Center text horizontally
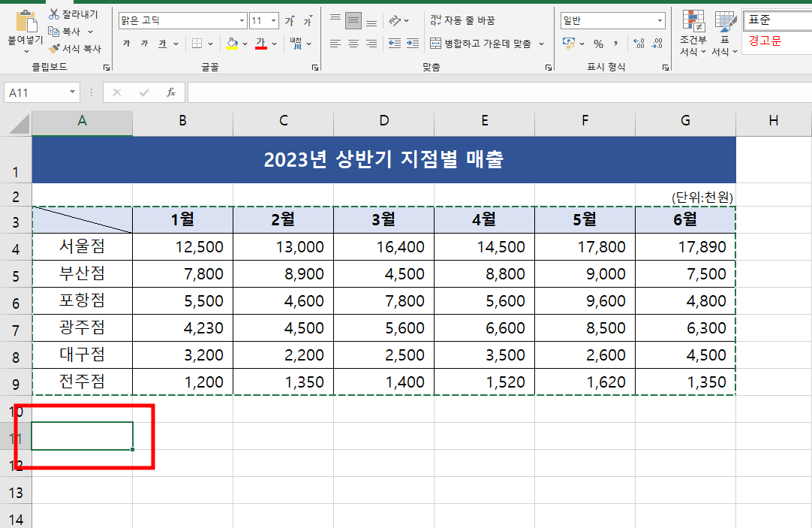The image size is (812, 528). coord(353,44)
